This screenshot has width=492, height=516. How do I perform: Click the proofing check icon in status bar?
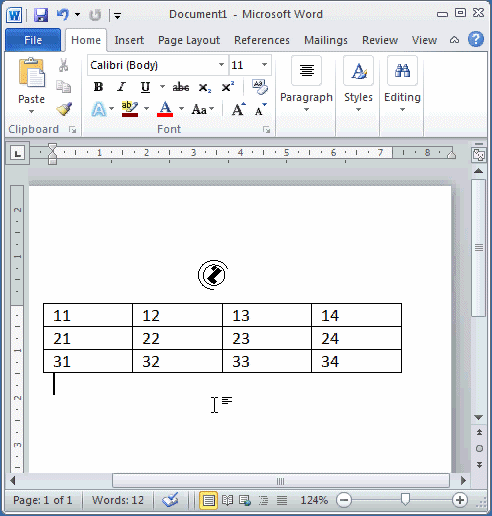pyautogui.click(x=170, y=500)
